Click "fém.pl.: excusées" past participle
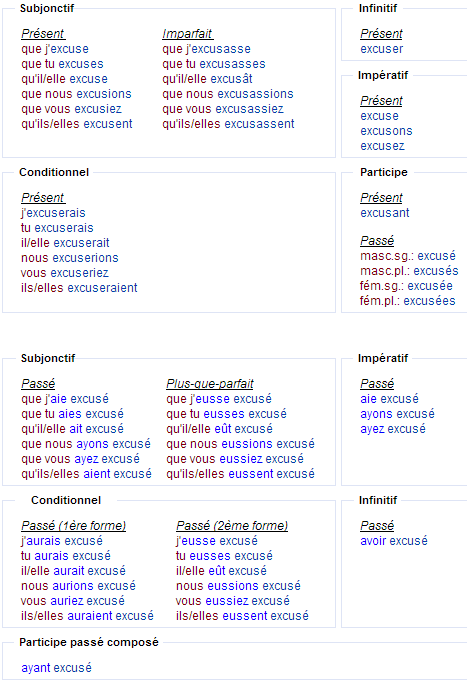The width and height of the screenshot is (467, 689). (x=407, y=301)
